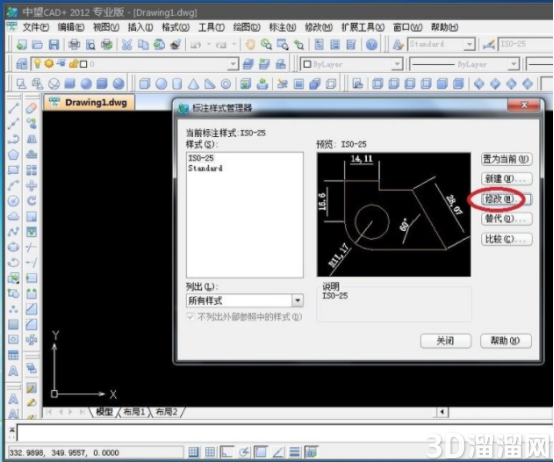Click the Copy icon in toolbar

143,45
